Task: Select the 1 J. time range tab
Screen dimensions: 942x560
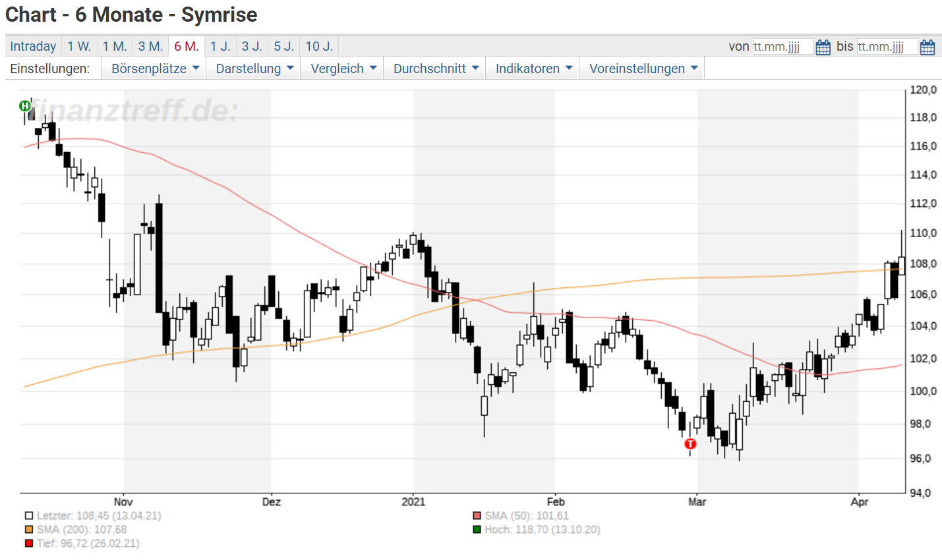Action: [x=220, y=46]
